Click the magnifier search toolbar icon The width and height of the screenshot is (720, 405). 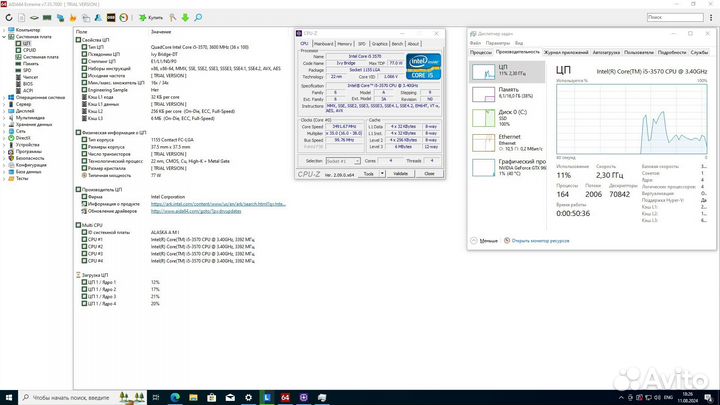[198, 17]
